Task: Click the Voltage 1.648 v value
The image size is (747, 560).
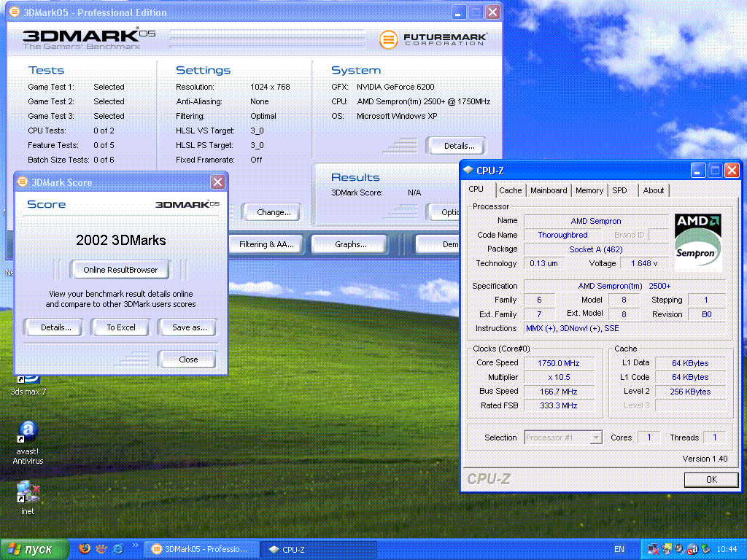Action: point(644,263)
